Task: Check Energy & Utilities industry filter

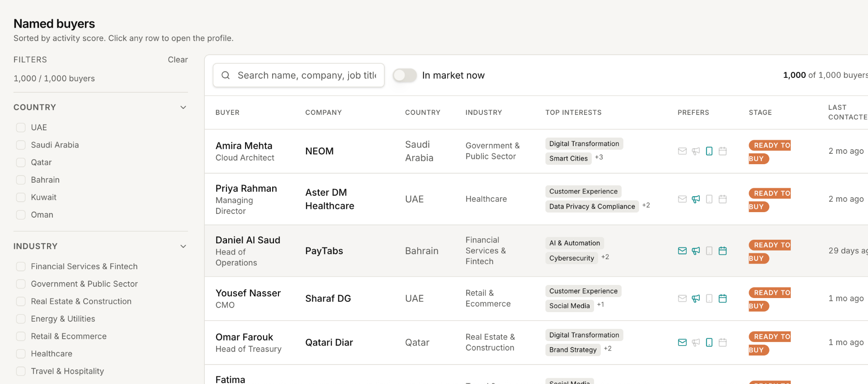Action: tap(21, 319)
